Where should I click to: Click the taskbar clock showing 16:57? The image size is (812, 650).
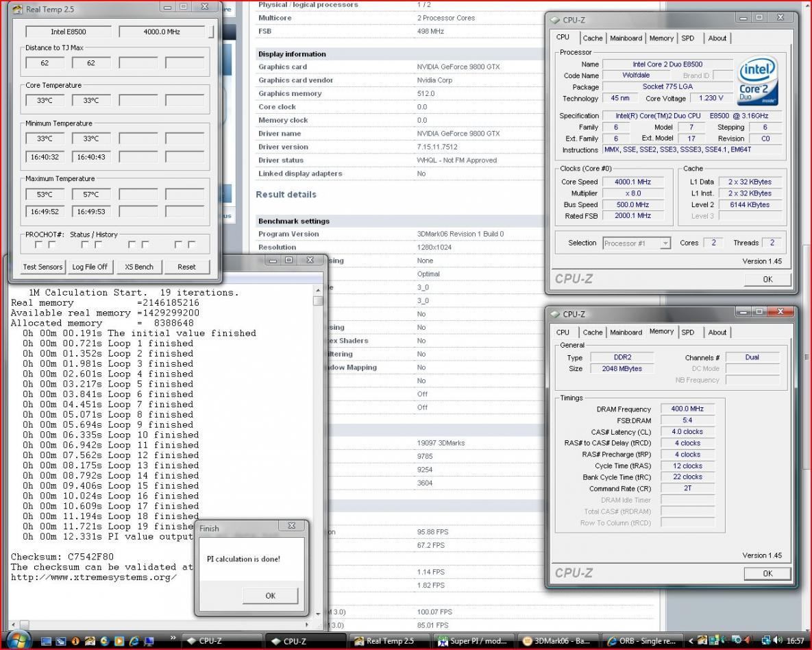click(x=796, y=641)
